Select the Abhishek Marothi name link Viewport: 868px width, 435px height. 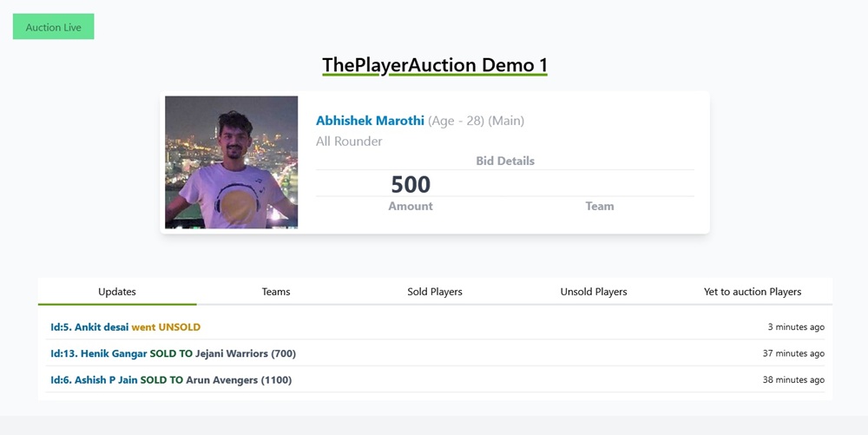370,121
